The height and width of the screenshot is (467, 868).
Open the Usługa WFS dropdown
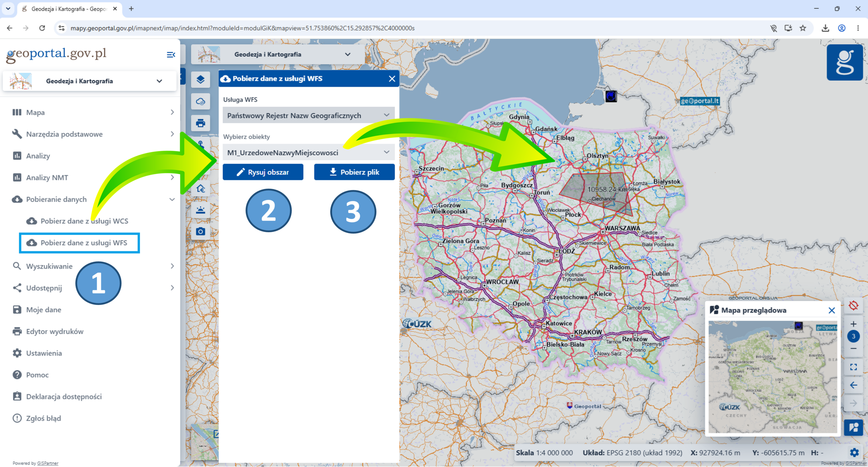click(309, 116)
